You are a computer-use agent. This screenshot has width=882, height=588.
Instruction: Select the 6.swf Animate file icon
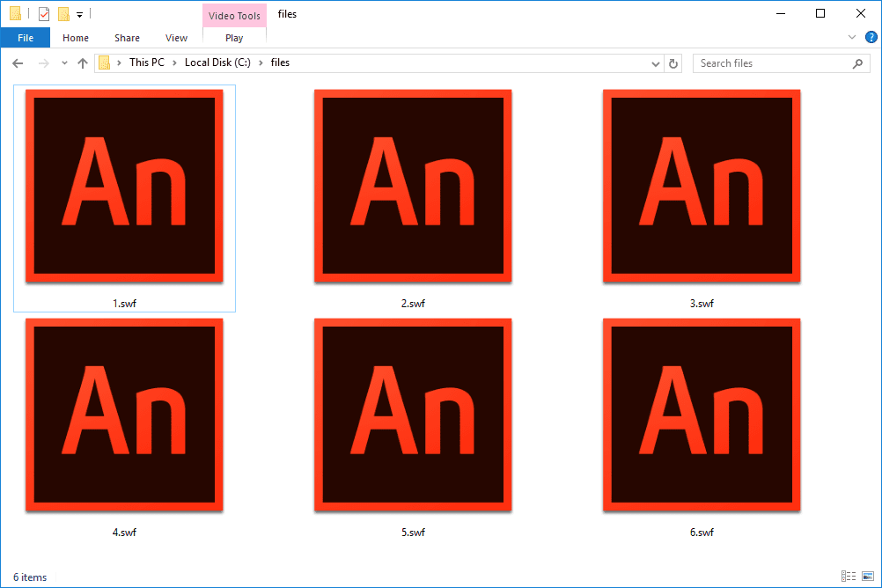coord(702,415)
